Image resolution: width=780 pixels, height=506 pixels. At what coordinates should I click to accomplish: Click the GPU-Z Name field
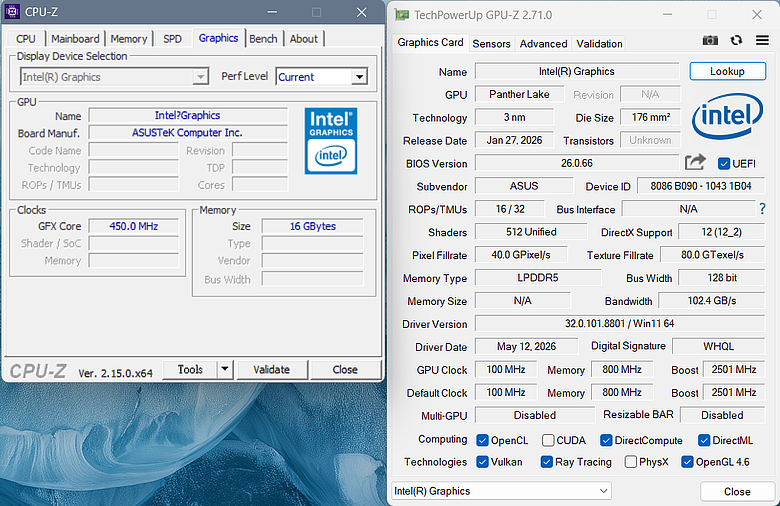coord(577,71)
